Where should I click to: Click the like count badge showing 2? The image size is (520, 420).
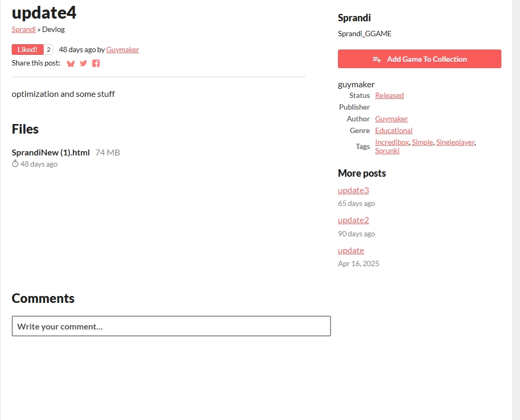[48, 50]
